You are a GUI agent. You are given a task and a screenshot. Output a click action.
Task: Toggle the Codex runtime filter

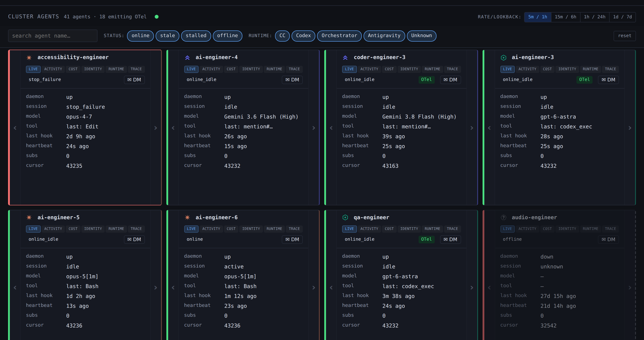tap(303, 36)
